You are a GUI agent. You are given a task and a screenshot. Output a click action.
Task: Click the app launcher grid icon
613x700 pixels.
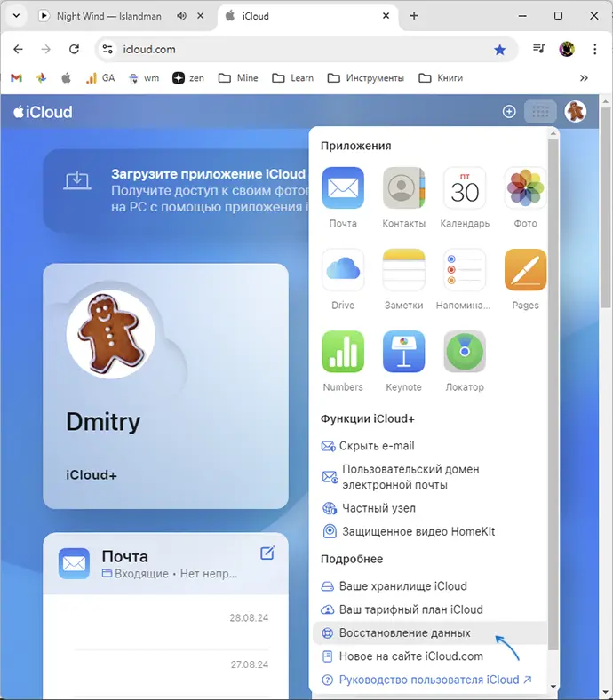point(540,112)
